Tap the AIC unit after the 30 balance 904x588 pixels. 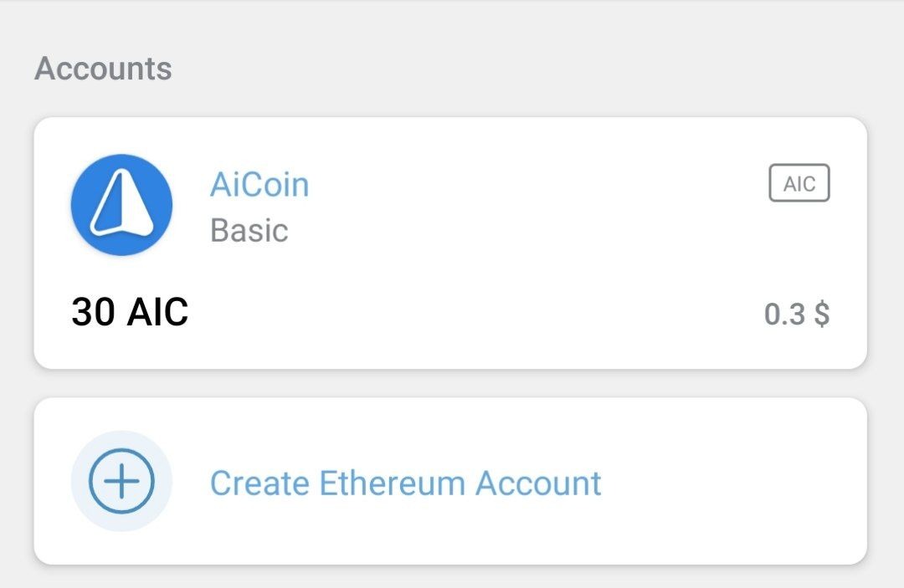coord(157,313)
